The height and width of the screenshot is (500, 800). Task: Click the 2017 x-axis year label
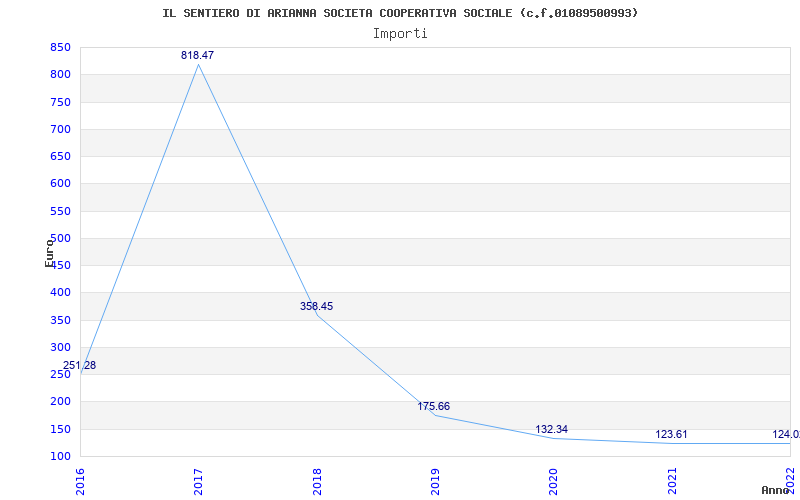pos(198,481)
